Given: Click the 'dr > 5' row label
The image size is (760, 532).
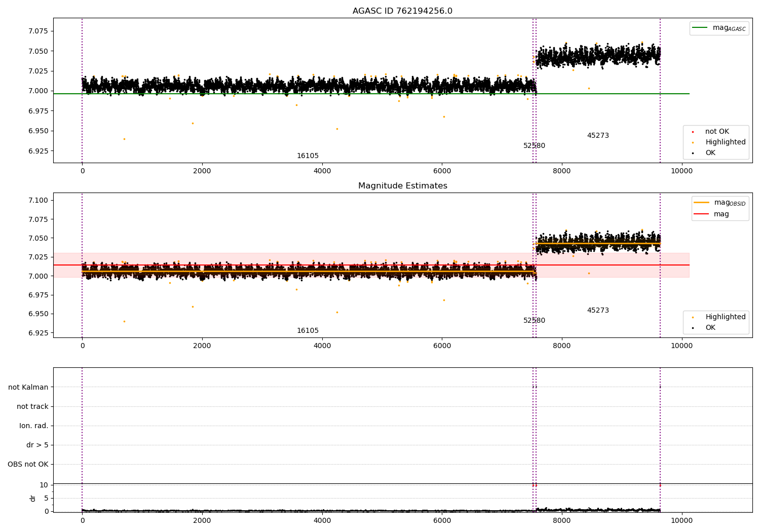Looking at the screenshot, I should tap(37, 445).
